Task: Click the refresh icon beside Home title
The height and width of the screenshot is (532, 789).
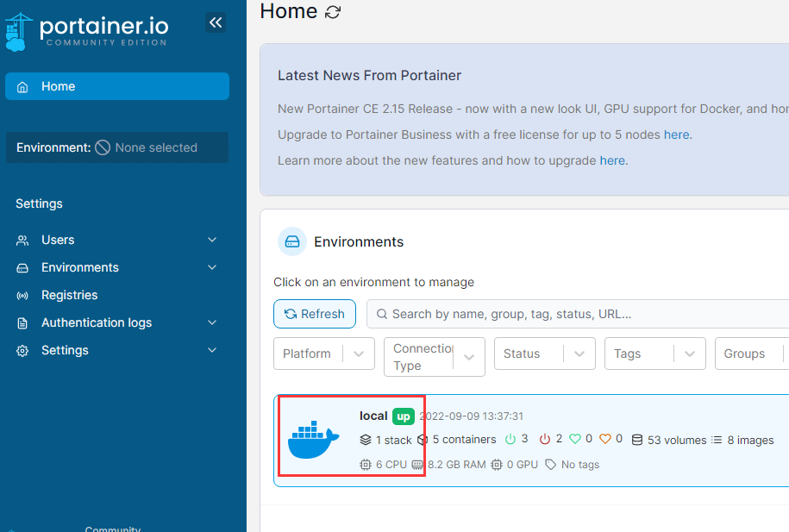Action: [x=333, y=12]
